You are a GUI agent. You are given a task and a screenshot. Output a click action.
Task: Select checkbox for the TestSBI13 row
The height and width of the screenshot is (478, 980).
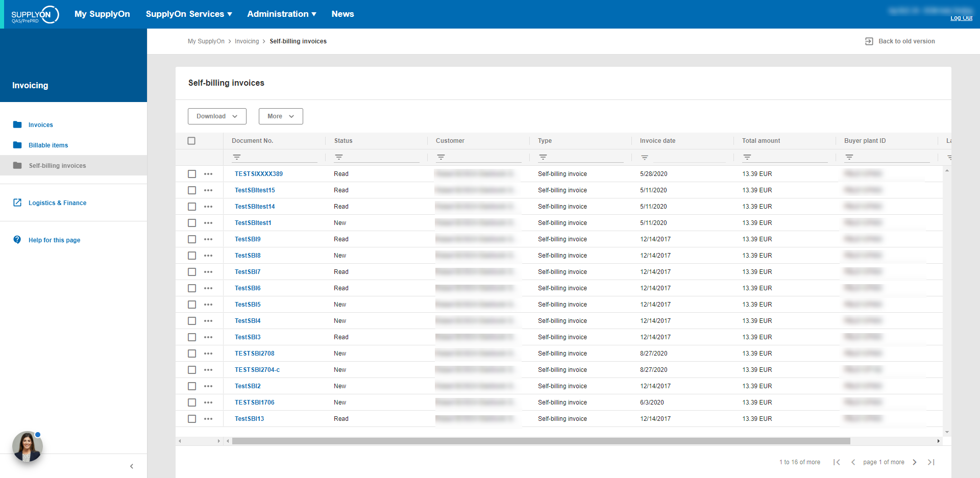click(x=192, y=419)
